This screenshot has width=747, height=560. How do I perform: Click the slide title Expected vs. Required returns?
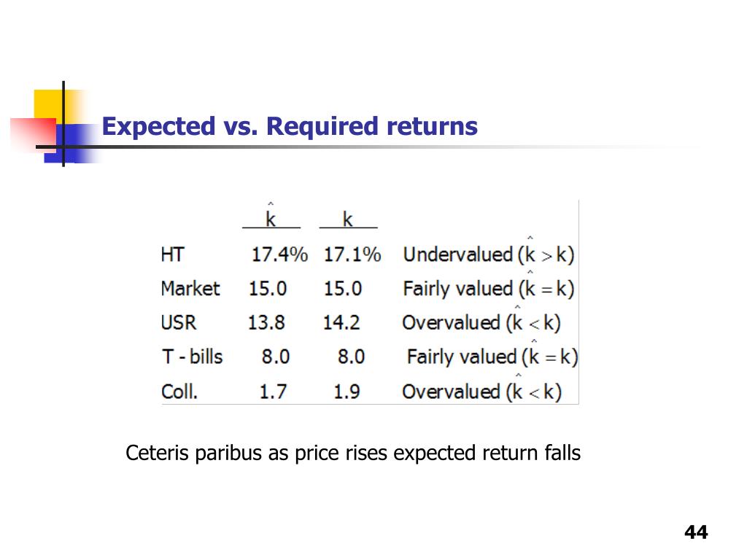pos(290,127)
